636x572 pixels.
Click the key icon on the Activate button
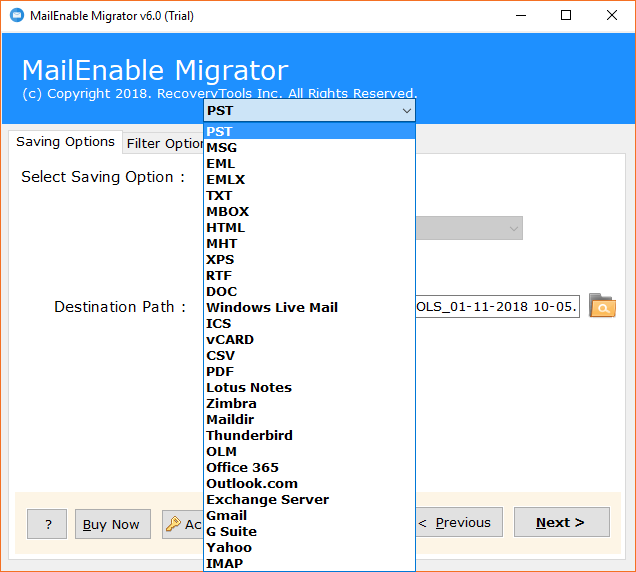point(173,524)
